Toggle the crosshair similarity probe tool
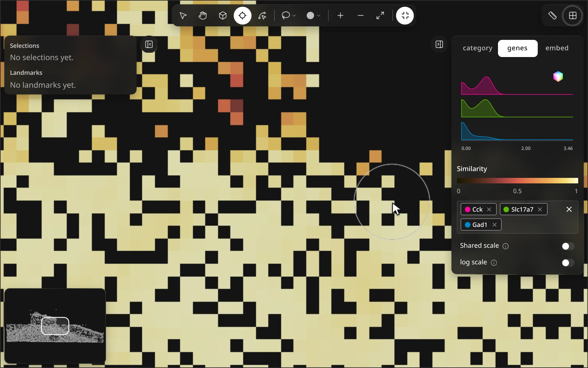 tap(243, 16)
